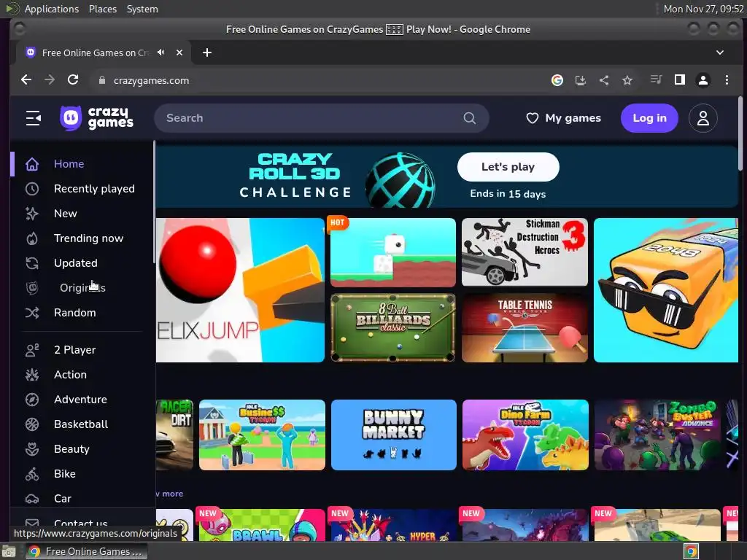Open Bunny Market game thumbnail

(393, 435)
